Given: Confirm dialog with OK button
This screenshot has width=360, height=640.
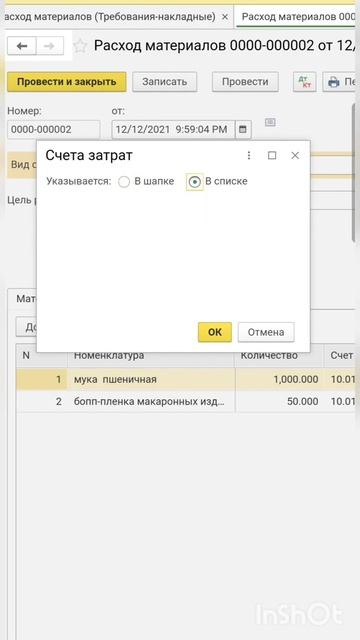Looking at the screenshot, I should coord(215,332).
